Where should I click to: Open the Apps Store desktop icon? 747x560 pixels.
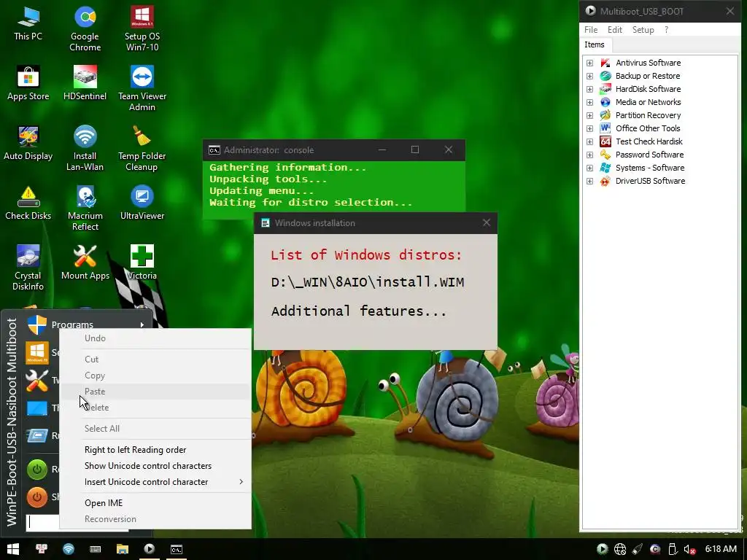coord(28,83)
